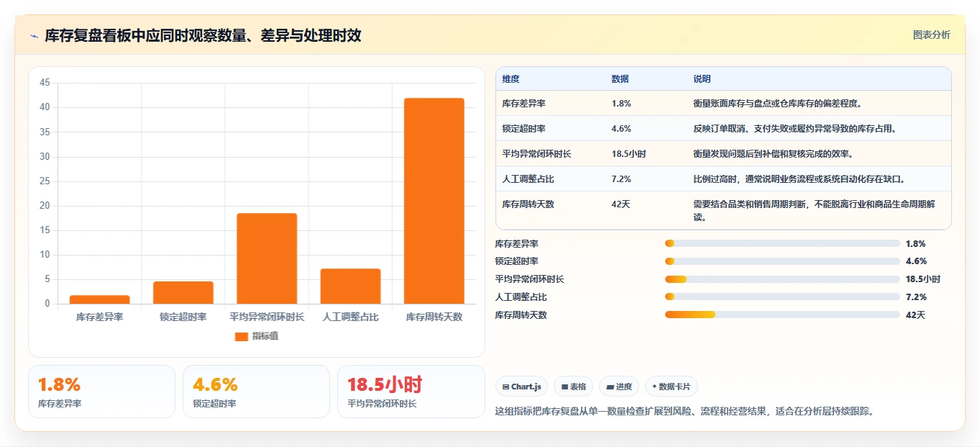
Task: Click the 库存差异率 progress bar
Action: coord(782,243)
